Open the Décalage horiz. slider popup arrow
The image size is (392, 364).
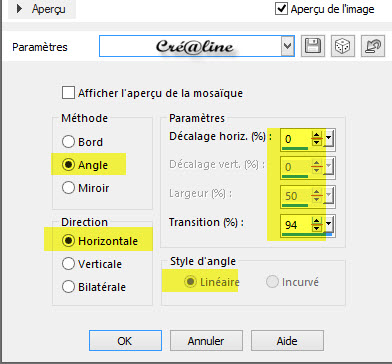329,138
